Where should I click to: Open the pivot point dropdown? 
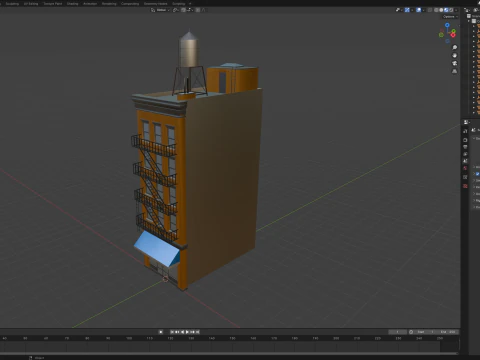[176, 10]
